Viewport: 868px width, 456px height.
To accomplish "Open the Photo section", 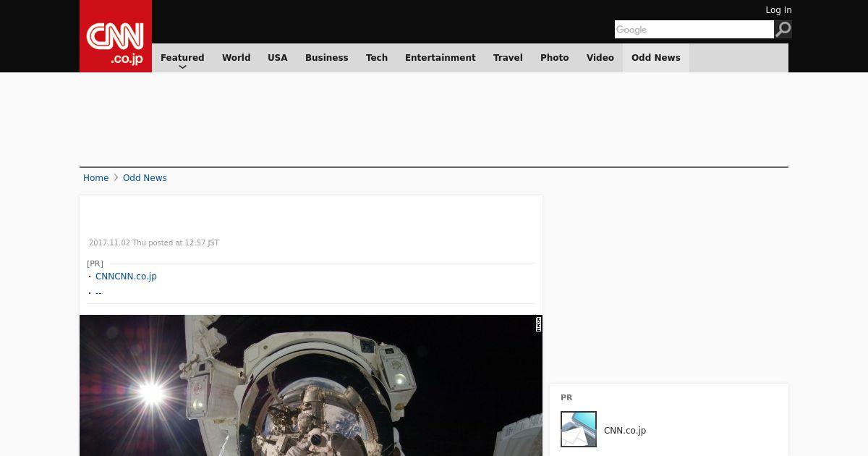I will (x=555, y=58).
